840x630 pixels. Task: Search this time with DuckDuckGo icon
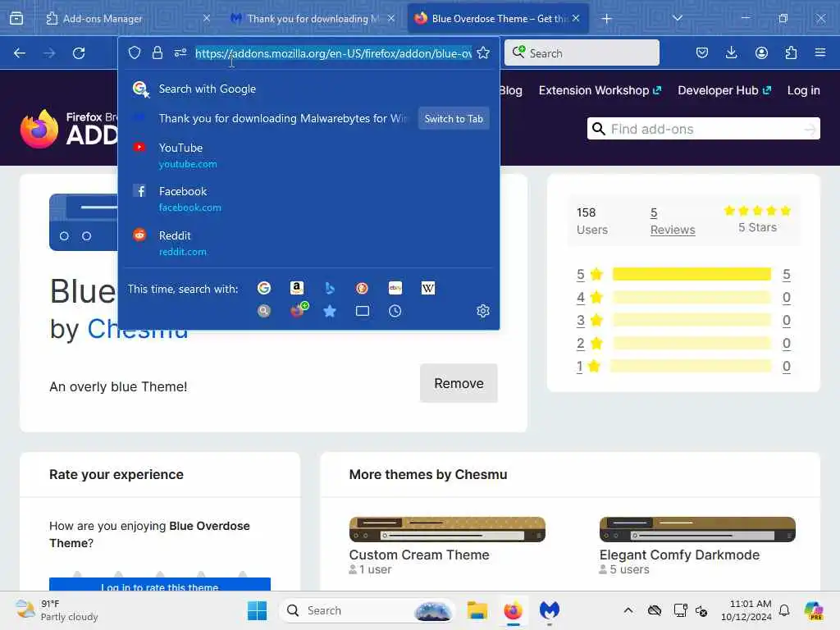362,288
